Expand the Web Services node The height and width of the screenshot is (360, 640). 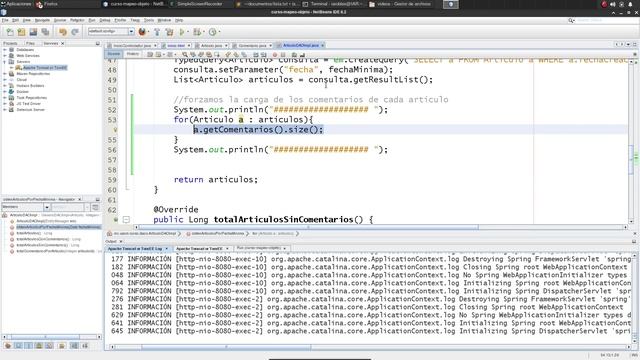[5, 56]
